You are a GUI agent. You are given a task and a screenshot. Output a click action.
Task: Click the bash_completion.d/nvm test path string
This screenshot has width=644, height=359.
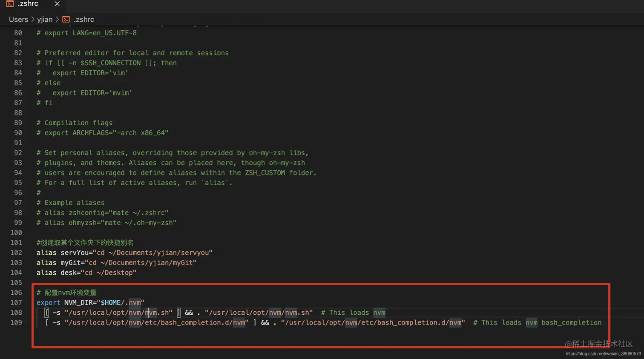click(156, 323)
